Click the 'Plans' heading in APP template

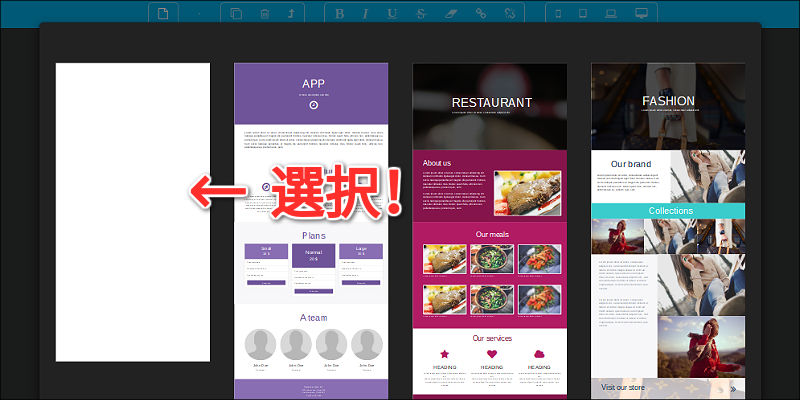click(x=313, y=236)
